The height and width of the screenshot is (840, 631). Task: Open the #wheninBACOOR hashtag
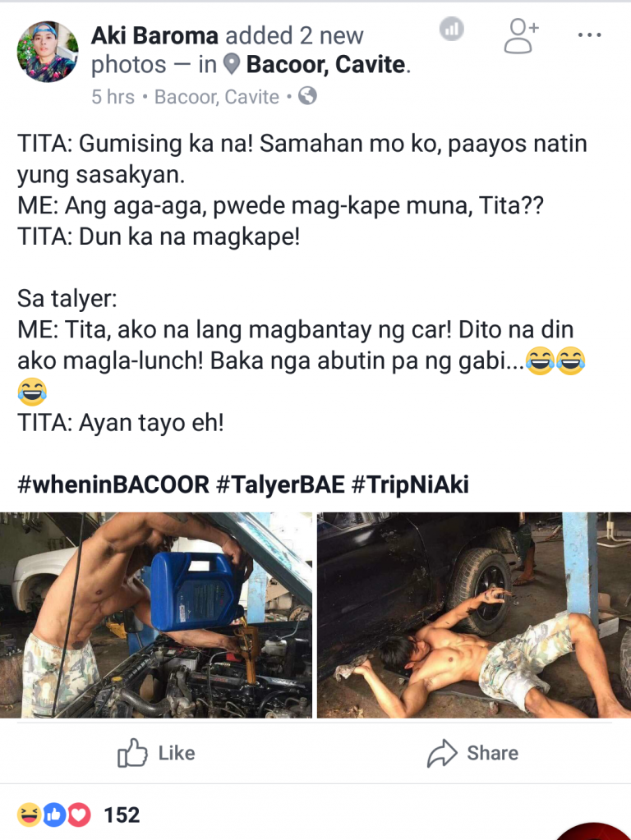(x=113, y=484)
